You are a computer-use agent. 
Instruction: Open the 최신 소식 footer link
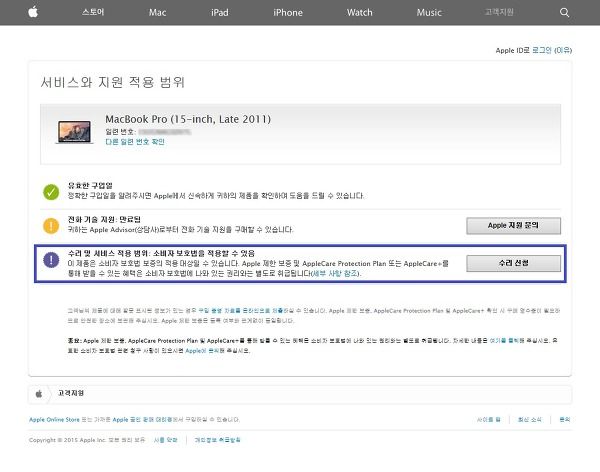click(x=530, y=420)
